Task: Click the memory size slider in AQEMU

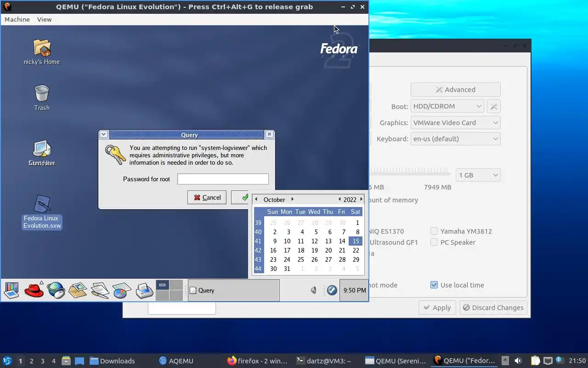Action: 409,171
